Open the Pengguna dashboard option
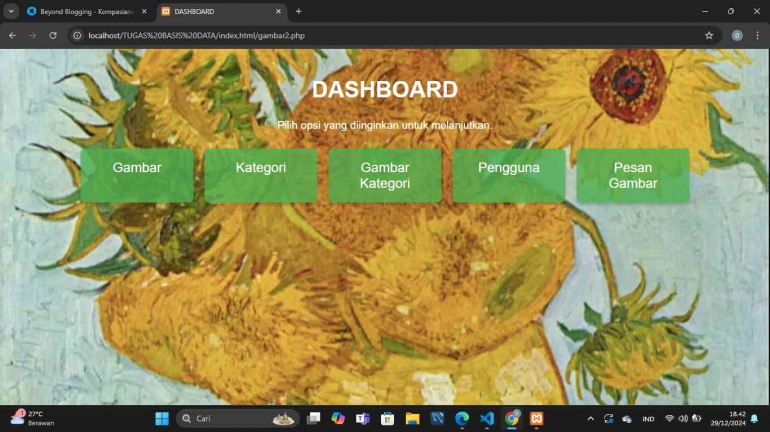Screen dimensions: 770x432 (x=509, y=175)
